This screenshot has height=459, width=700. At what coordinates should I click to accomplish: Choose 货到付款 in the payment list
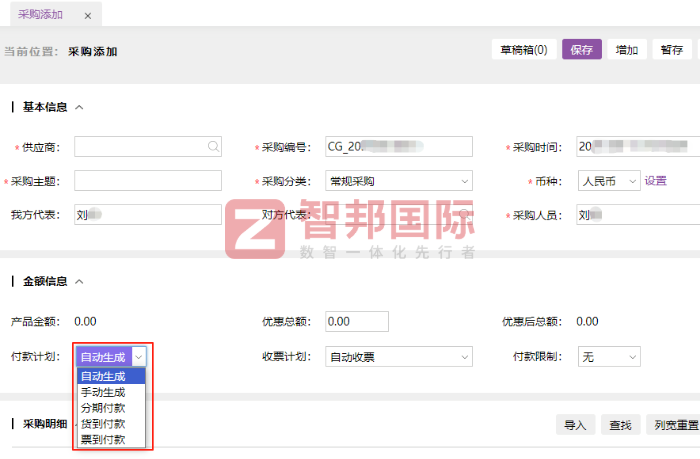tap(103, 423)
